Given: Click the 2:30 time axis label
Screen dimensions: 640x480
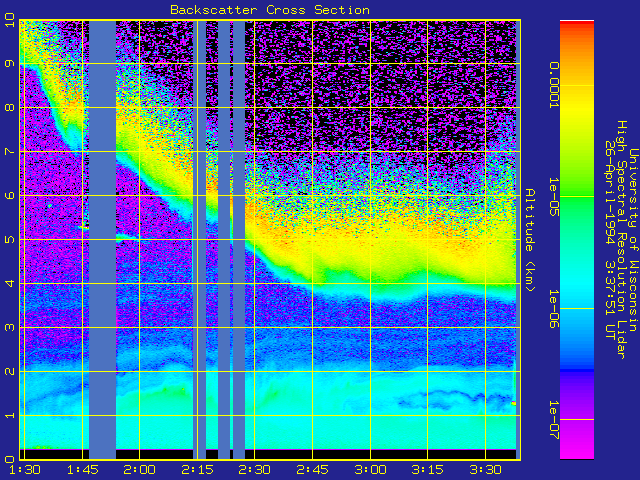Looking at the screenshot, I should [255, 470].
